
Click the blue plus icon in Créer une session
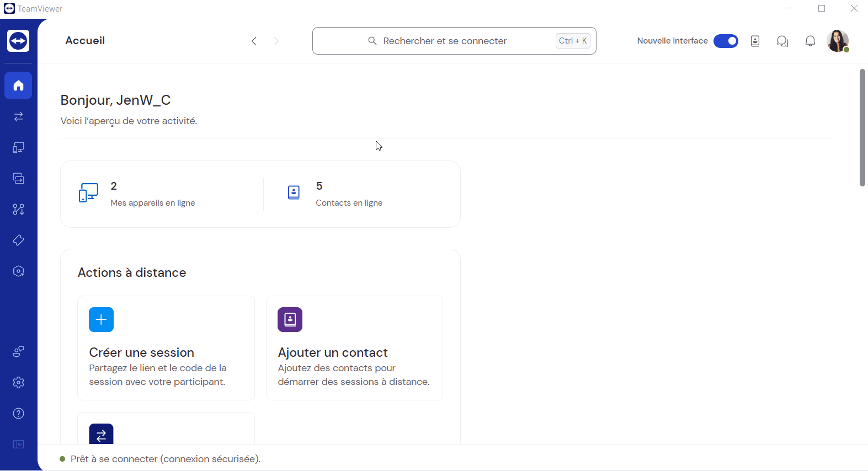[x=101, y=319]
